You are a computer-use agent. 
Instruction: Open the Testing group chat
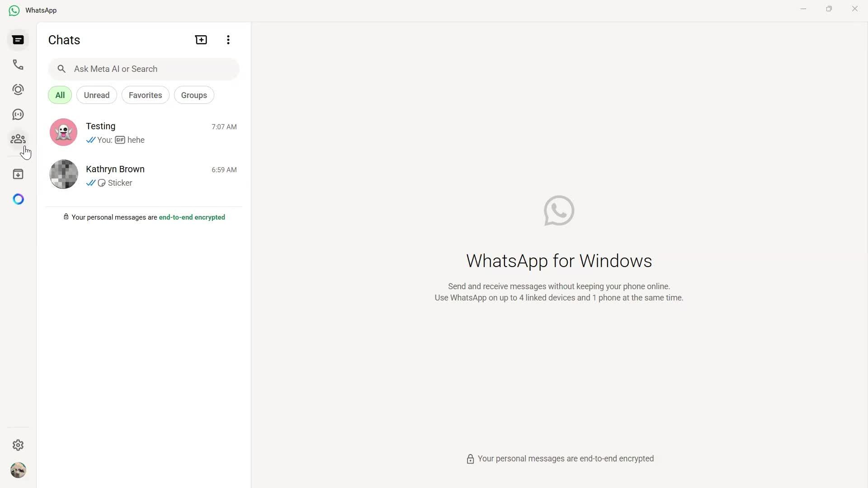(145, 132)
